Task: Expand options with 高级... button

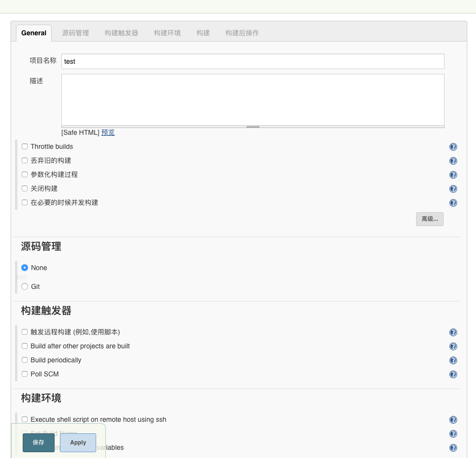Action: pyautogui.click(x=430, y=219)
